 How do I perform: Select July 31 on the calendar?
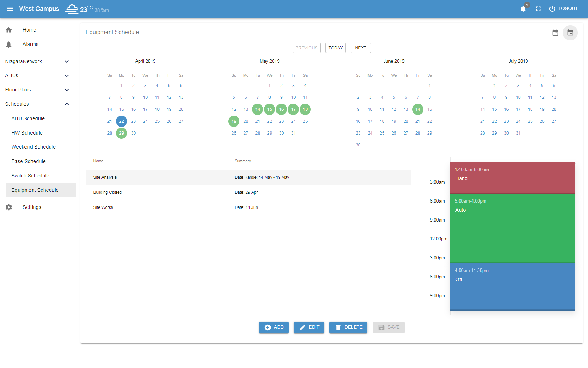pos(518,133)
